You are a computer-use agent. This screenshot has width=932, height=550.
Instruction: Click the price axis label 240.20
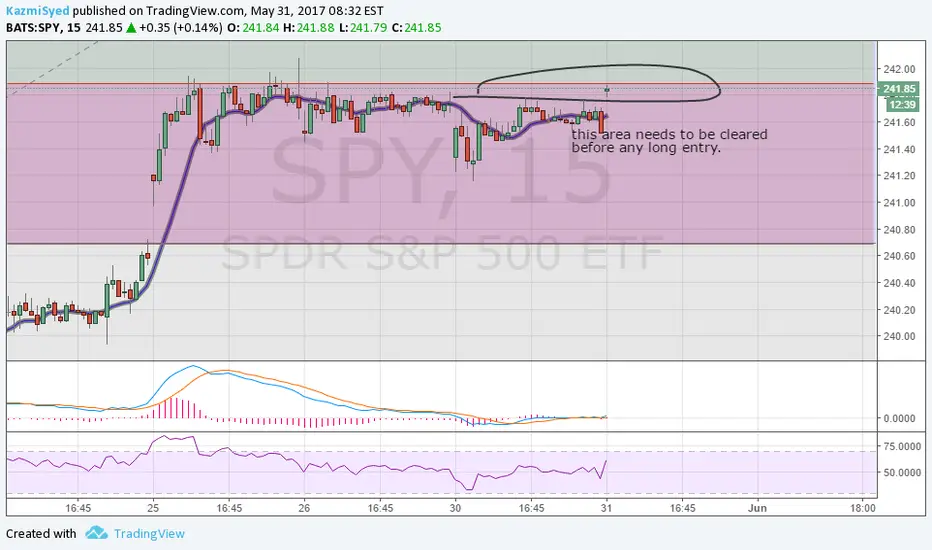click(x=899, y=309)
